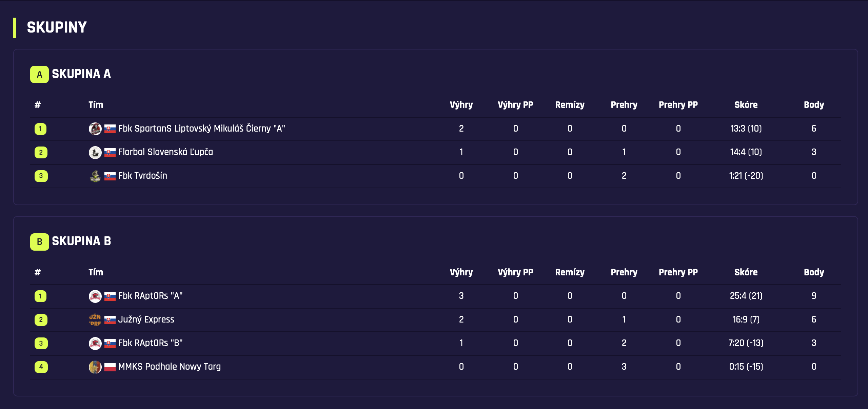The image size is (868, 409).
Task: Click Fbk SpartanS Liptovský Mikuláš team logo
Action: [x=95, y=129]
